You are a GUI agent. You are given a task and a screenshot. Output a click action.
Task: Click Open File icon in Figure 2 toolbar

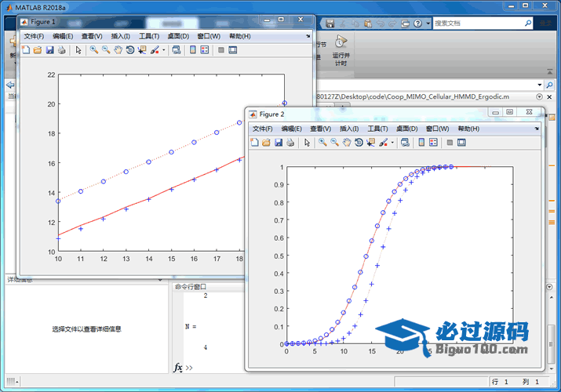(x=266, y=143)
